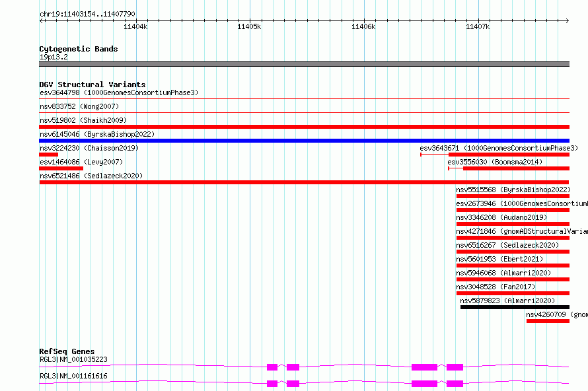
Task: Click the widest exon of RGL3 NM_001035223
Action: coord(424,367)
